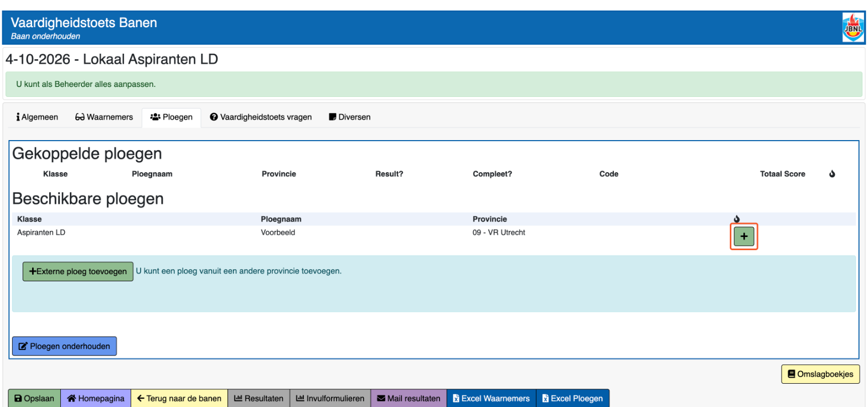Export Excel Ploegen

(x=572, y=398)
